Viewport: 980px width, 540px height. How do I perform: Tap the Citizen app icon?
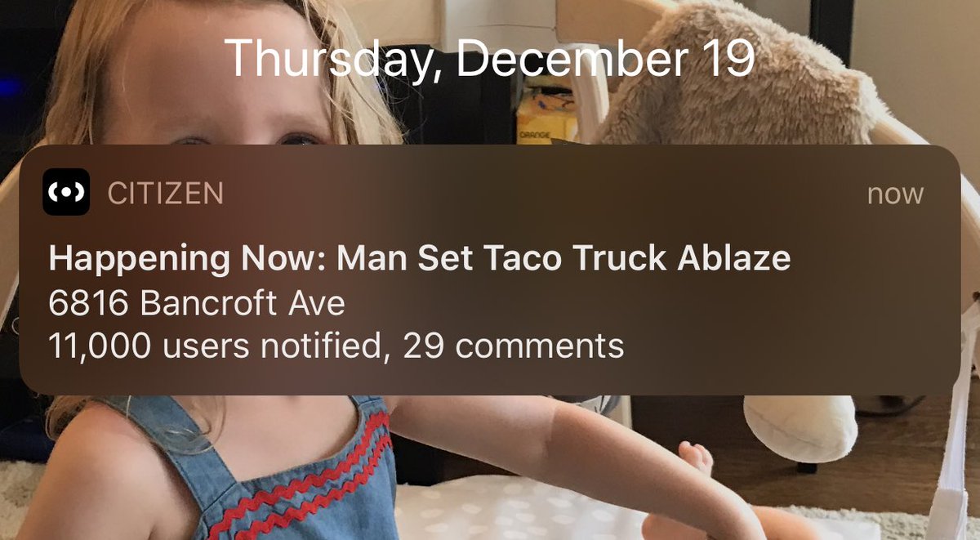point(66,192)
